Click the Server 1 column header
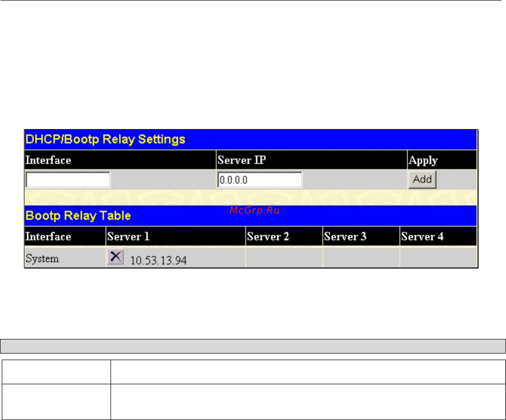Screen dimensions: 506x420 (x=176, y=236)
